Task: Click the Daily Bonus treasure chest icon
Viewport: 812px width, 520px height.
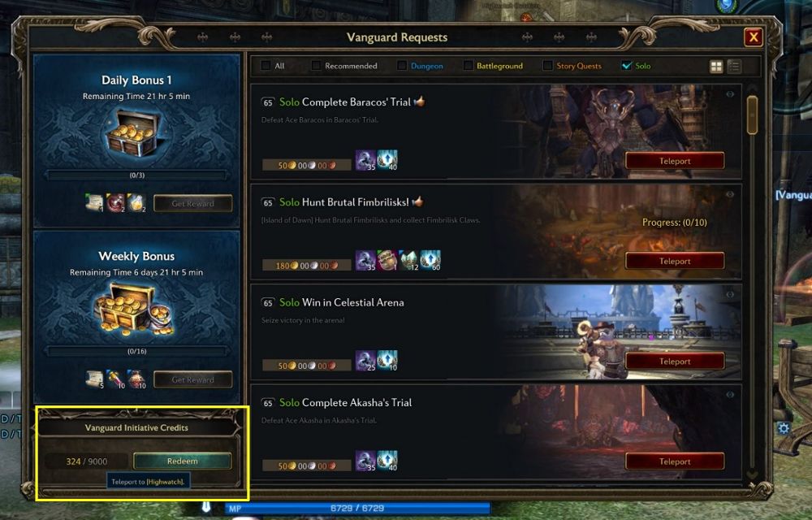Action: point(132,134)
